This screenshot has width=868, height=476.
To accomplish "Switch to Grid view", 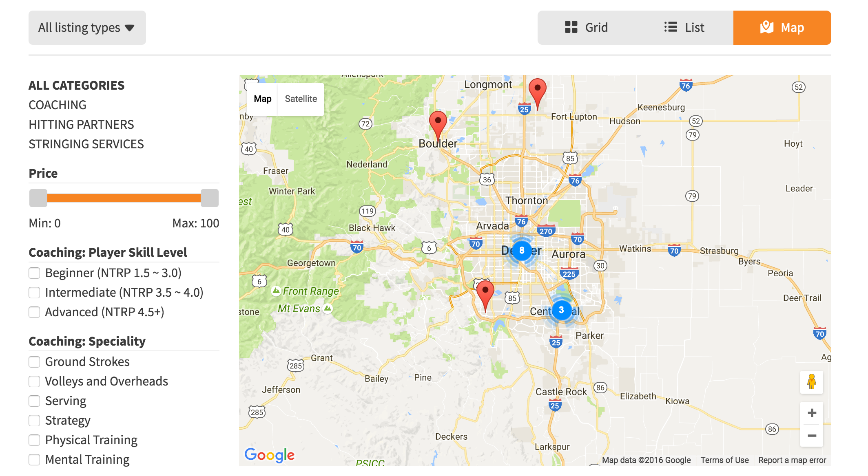I will (x=586, y=28).
